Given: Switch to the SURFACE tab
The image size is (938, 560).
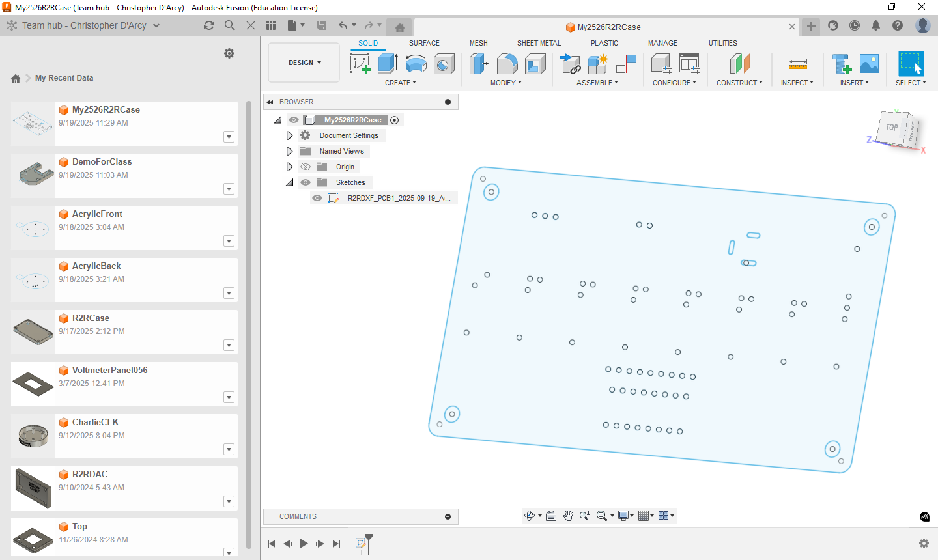Looking at the screenshot, I should pos(424,43).
